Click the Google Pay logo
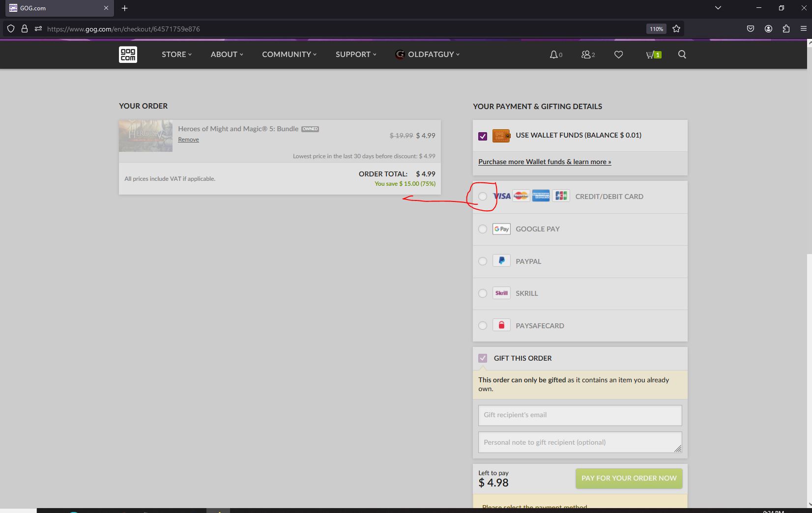 click(x=501, y=229)
